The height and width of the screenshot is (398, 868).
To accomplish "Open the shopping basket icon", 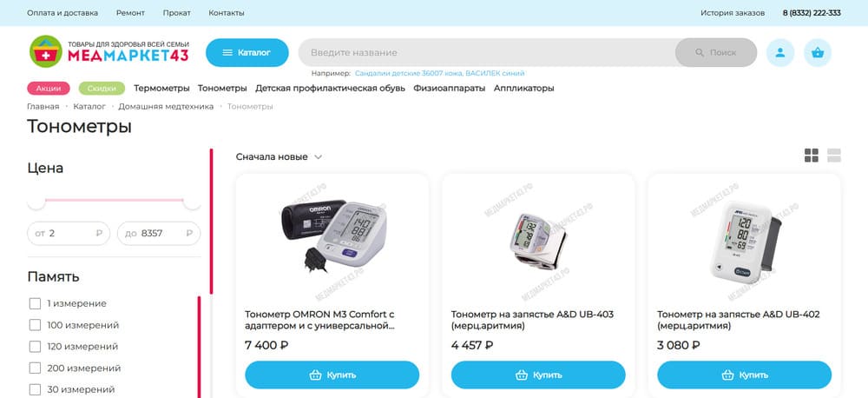I will point(818,53).
